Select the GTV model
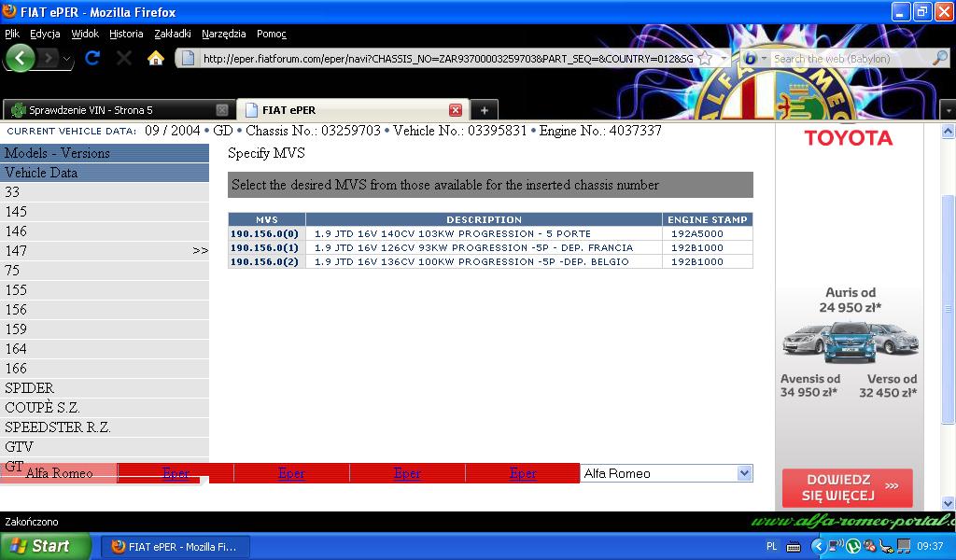The width and height of the screenshot is (956, 560). [x=105, y=447]
